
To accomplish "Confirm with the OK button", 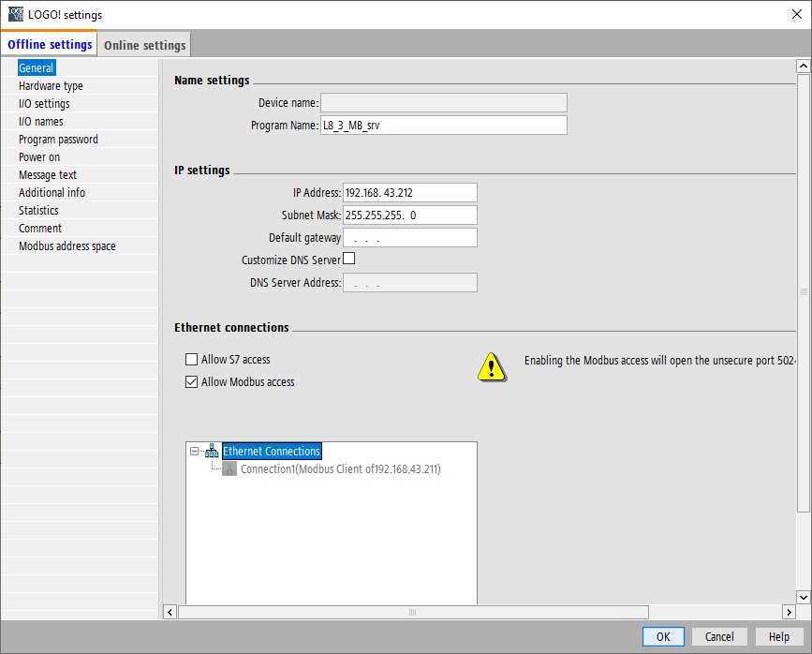I will [663, 636].
